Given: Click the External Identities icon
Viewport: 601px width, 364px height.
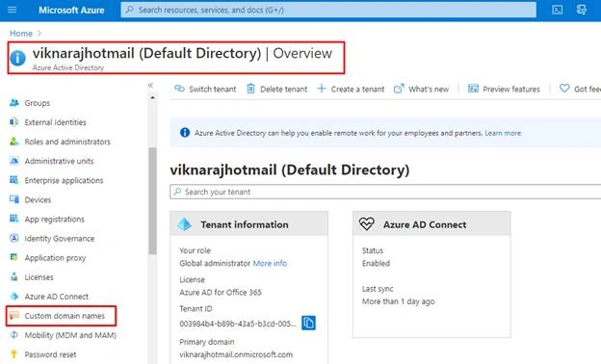Looking at the screenshot, I should click(x=14, y=122).
